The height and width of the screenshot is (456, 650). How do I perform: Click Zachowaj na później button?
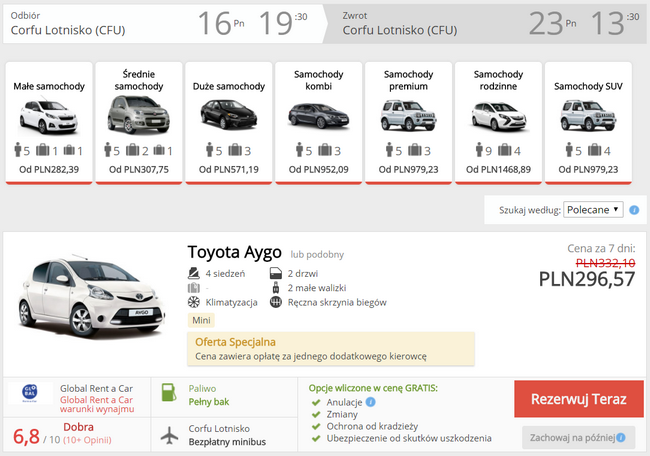[579, 438]
